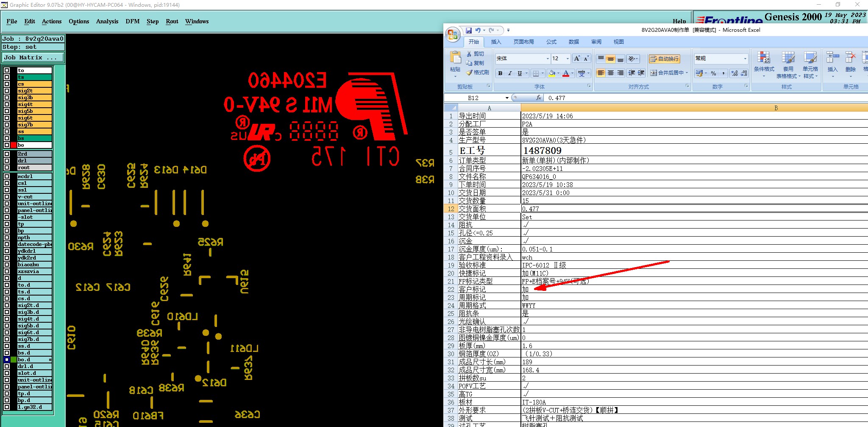Save the workbook from quick access toolbar
The width and height of the screenshot is (868, 427).
469,31
